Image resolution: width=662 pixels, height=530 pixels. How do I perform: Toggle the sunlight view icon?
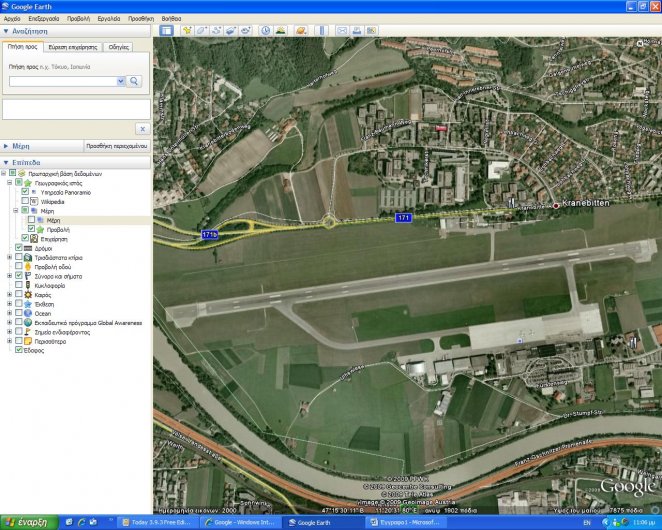[280, 30]
